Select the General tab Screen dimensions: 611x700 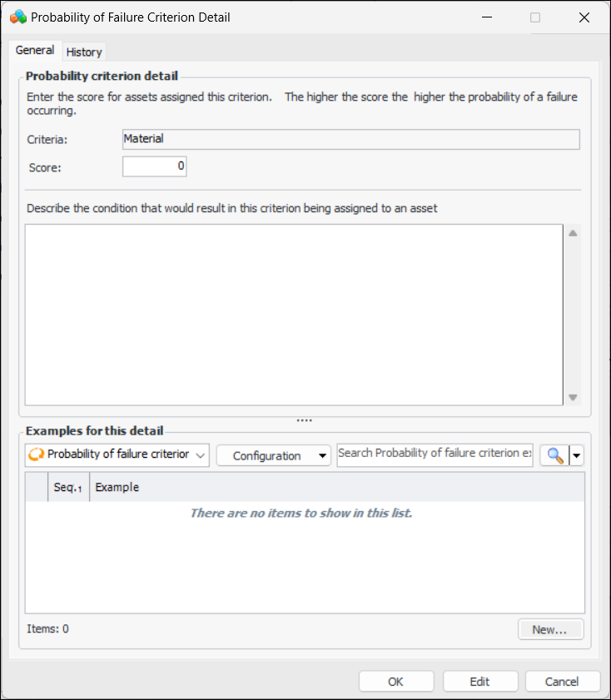[35, 51]
